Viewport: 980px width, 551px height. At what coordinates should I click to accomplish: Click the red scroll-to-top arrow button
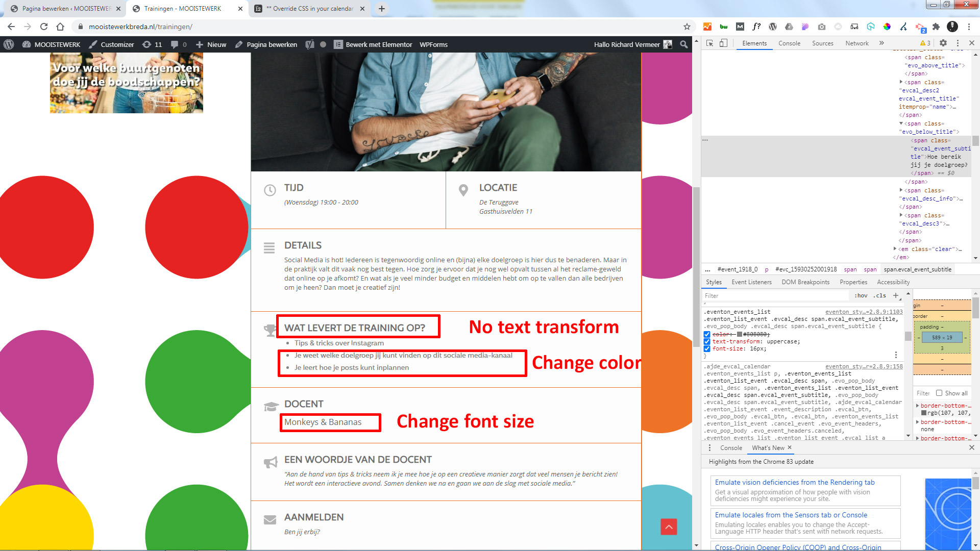(x=669, y=527)
